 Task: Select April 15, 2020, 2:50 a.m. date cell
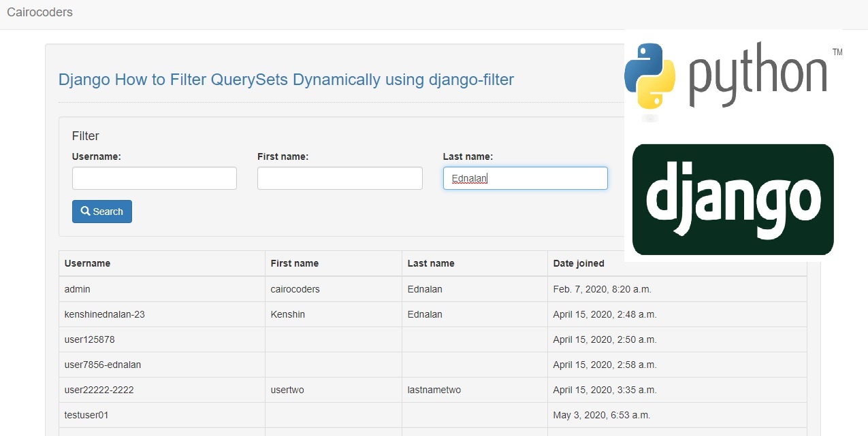[677, 339]
